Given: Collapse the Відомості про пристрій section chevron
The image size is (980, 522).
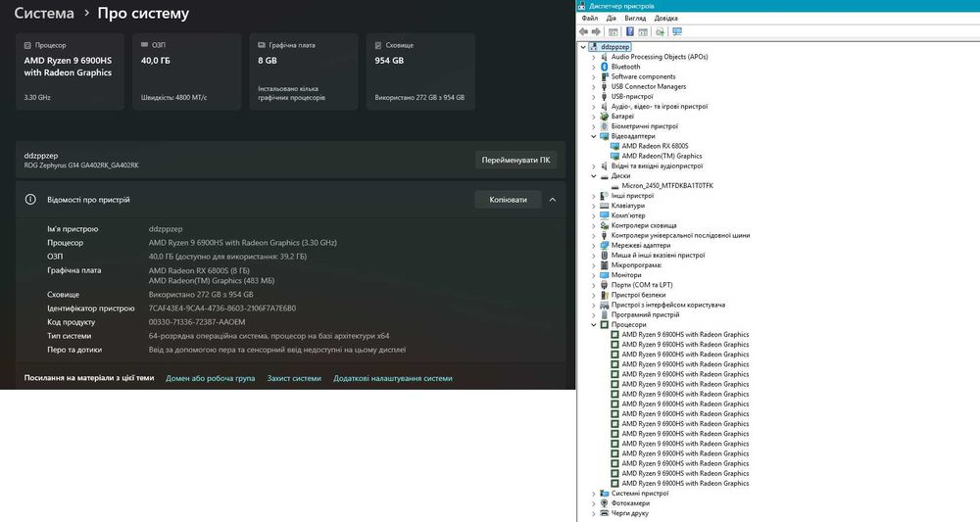Looking at the screenshot, I should pyautogui.click(x=553, y=200).
